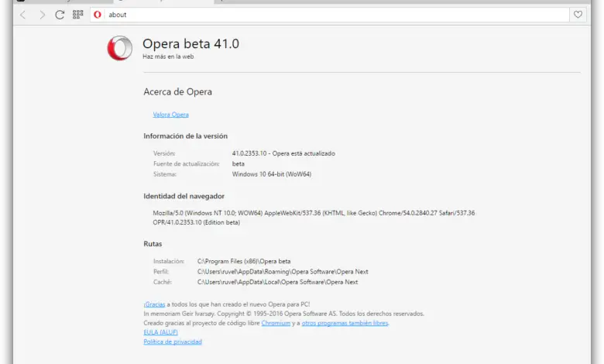The width and height of the screenshot is (604, 364).
Task: Open Speed Dial via the grid icon
Action: 77,14
